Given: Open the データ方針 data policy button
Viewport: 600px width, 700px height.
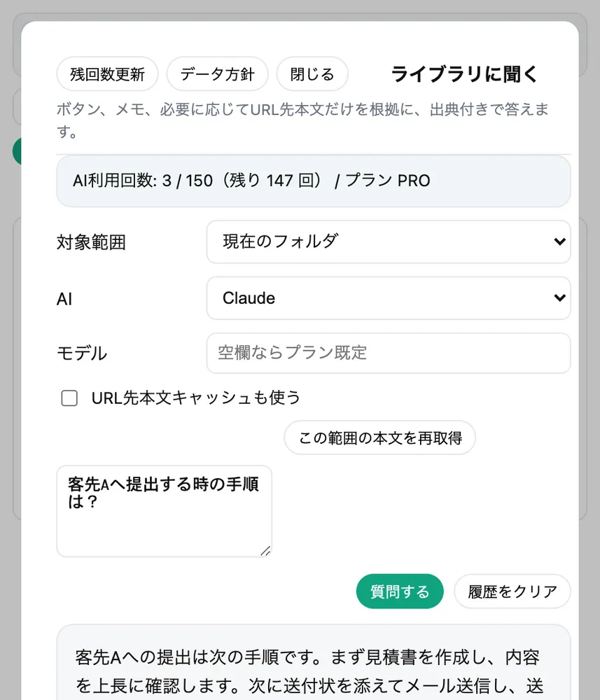Looking at the screenshot, I should coord(218,73).
